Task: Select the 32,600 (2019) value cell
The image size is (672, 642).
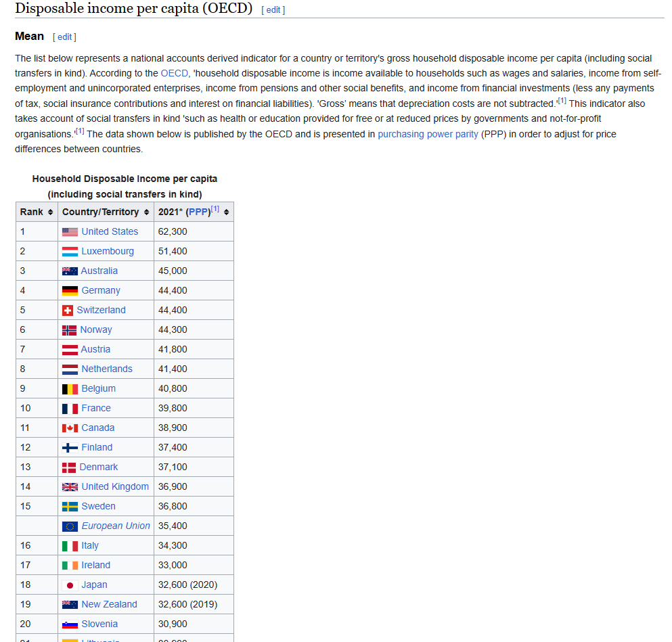Action: (x=194, y=605)
